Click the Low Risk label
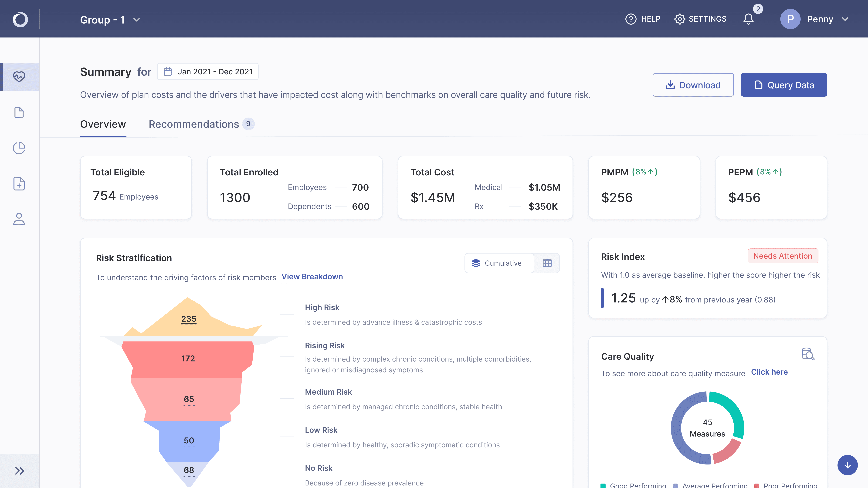 [x=321, y=430]
